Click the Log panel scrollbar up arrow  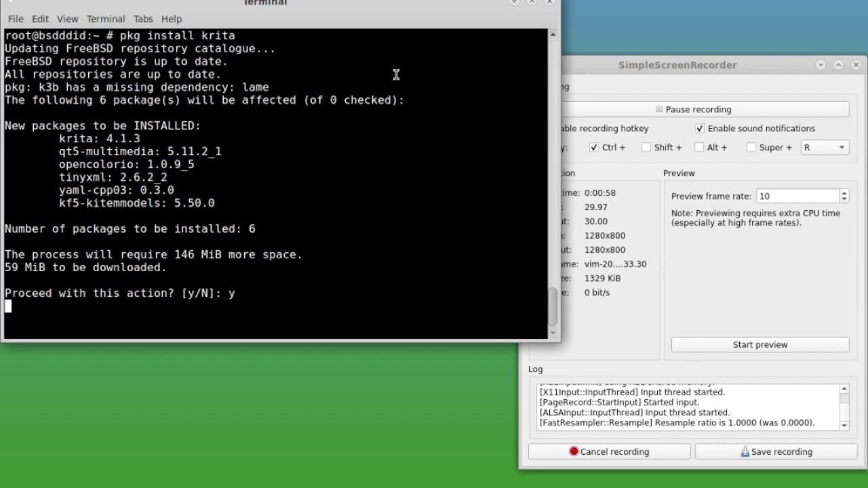pyautogui.click(x=844, y=389)
